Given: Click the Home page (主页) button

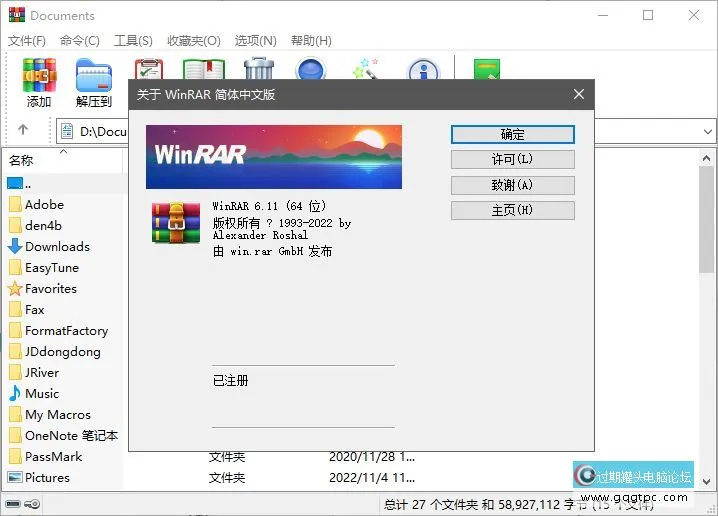Looking at the screenshot, I should pos(512,211).
